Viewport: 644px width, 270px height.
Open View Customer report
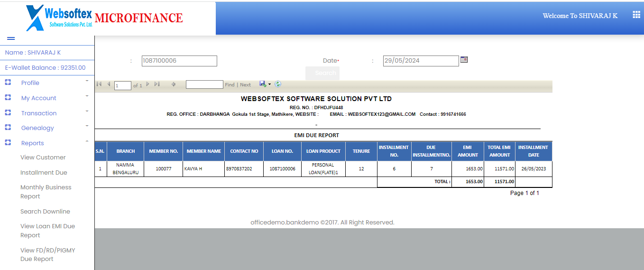point(43,157)
